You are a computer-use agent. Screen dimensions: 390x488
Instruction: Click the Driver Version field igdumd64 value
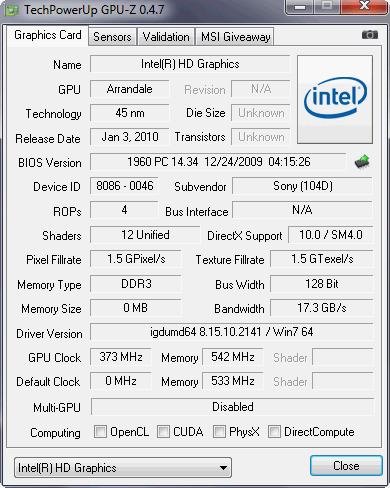[x=232, y=332]
